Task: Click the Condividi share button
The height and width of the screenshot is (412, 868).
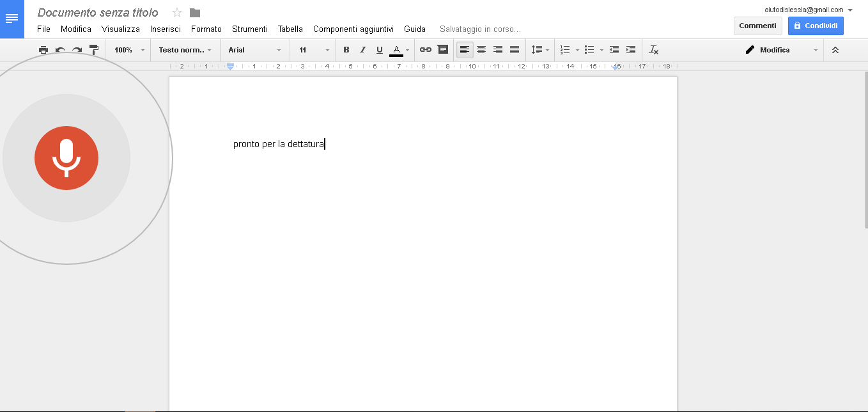Action: pyautogui.click(x=816, y=26)
